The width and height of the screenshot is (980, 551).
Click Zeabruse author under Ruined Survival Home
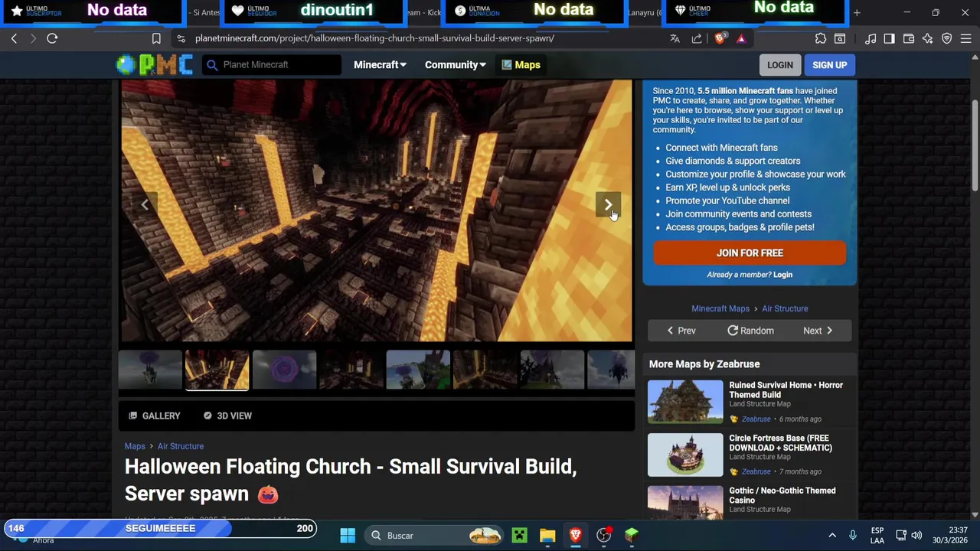coord(756,419)
